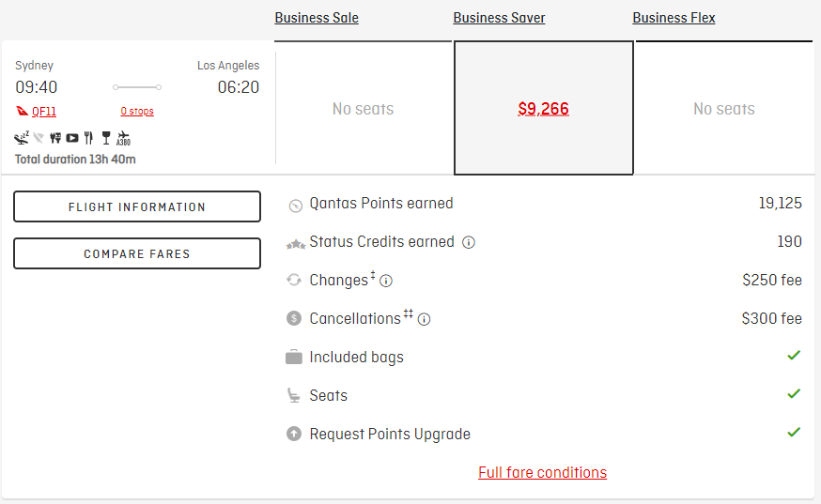Click the A380 aircraft type icon
The image size is (821, 504).
coord(124,138)
